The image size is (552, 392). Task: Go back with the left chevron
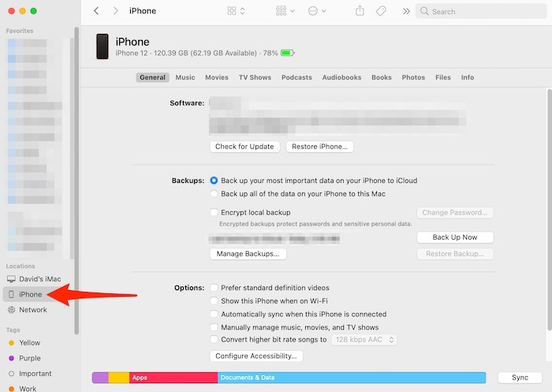point(96,11)
